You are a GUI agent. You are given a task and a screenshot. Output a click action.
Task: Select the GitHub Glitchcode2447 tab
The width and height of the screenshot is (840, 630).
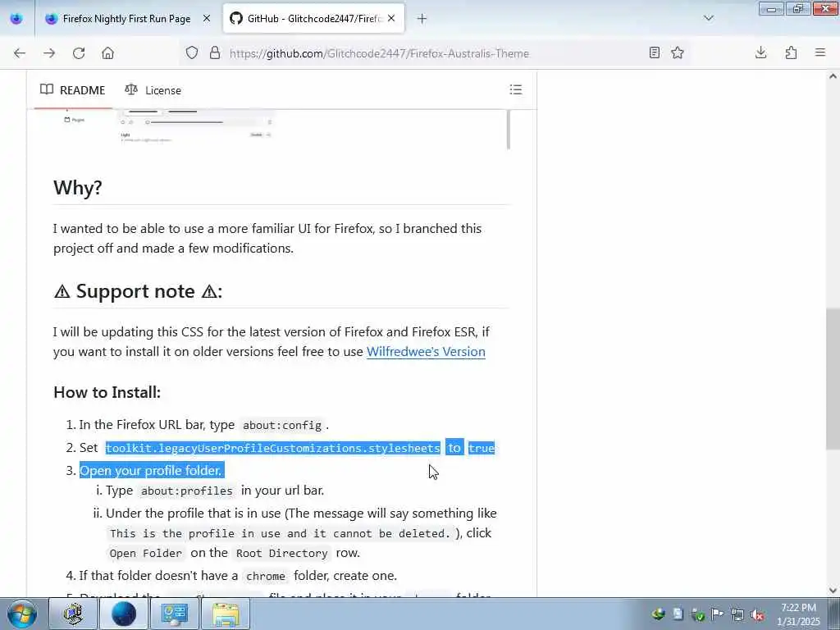point(313,19)
